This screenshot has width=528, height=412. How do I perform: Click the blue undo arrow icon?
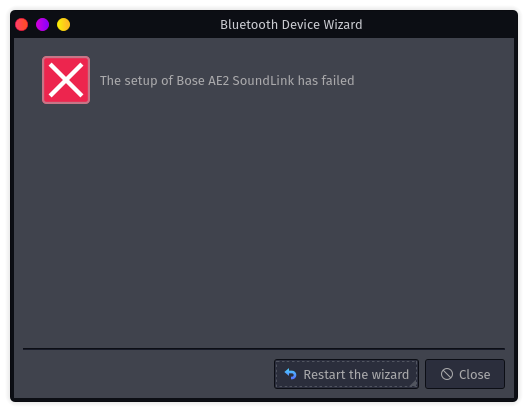click(x=290, y=374)
